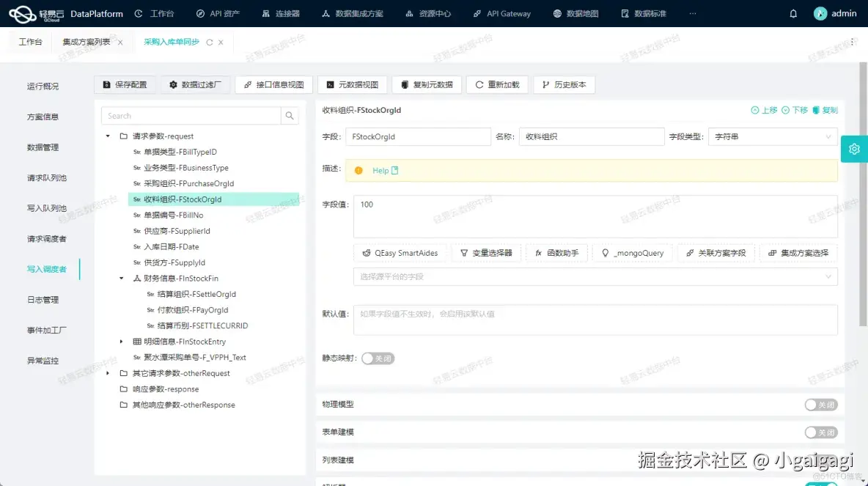Toggle the 物理模型 switch
The image size is (868, 486).
tap(821, 405)
